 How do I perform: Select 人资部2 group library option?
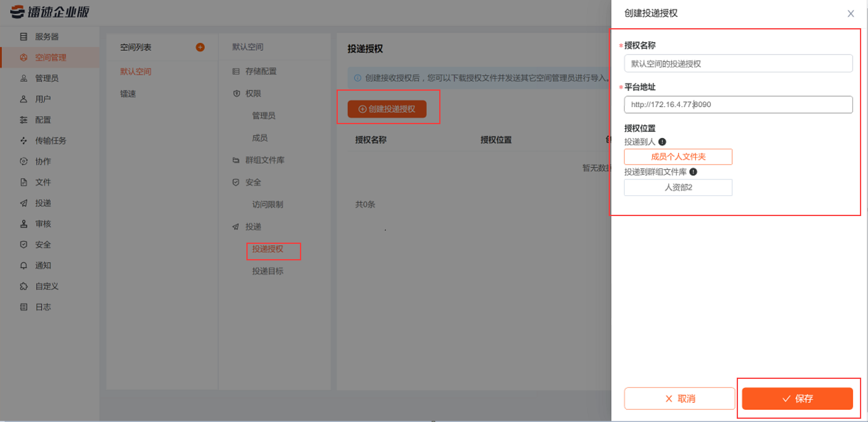click(x=678, y=187)
